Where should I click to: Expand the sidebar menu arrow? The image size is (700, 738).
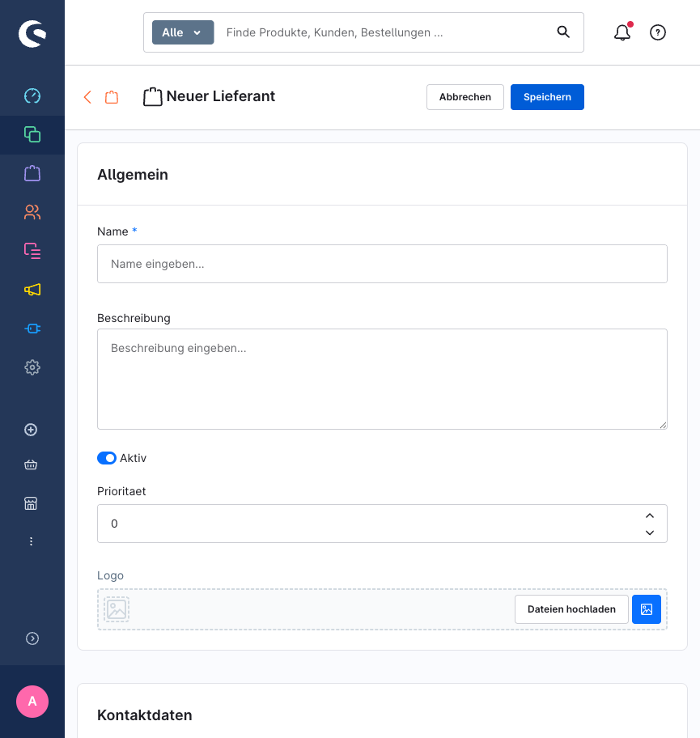(32, 638)
